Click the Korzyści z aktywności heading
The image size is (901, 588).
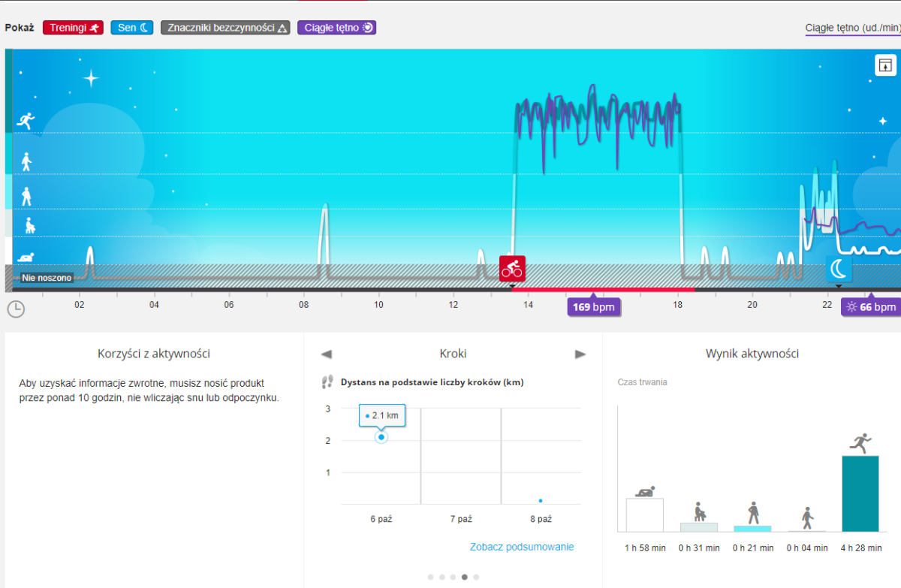154,354
